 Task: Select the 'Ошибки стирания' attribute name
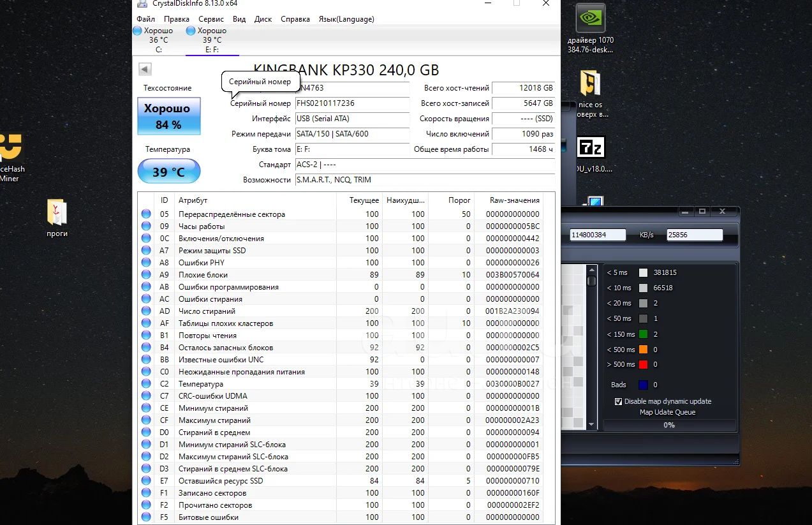(210, 299)
